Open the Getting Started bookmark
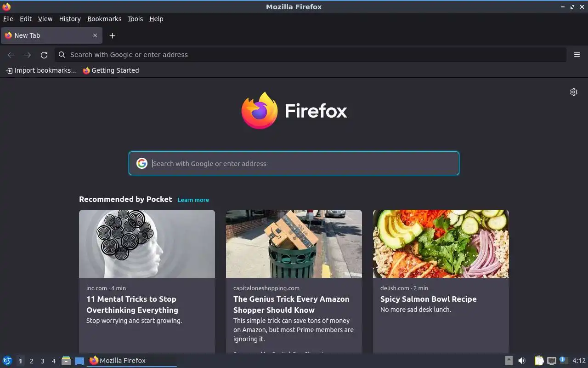 click(x=111, y=70)
